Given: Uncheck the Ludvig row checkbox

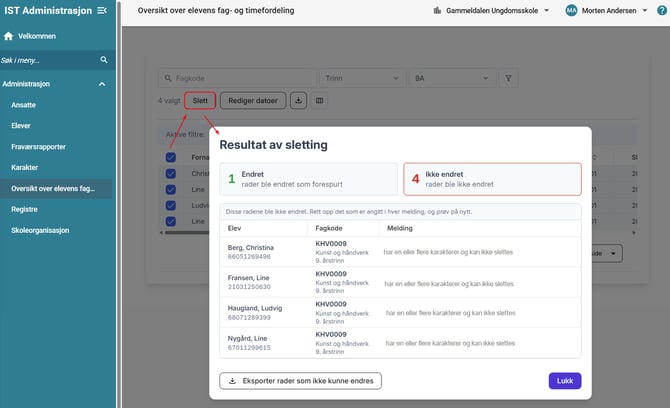Looking at the screenshot, I should click(170, 205).
